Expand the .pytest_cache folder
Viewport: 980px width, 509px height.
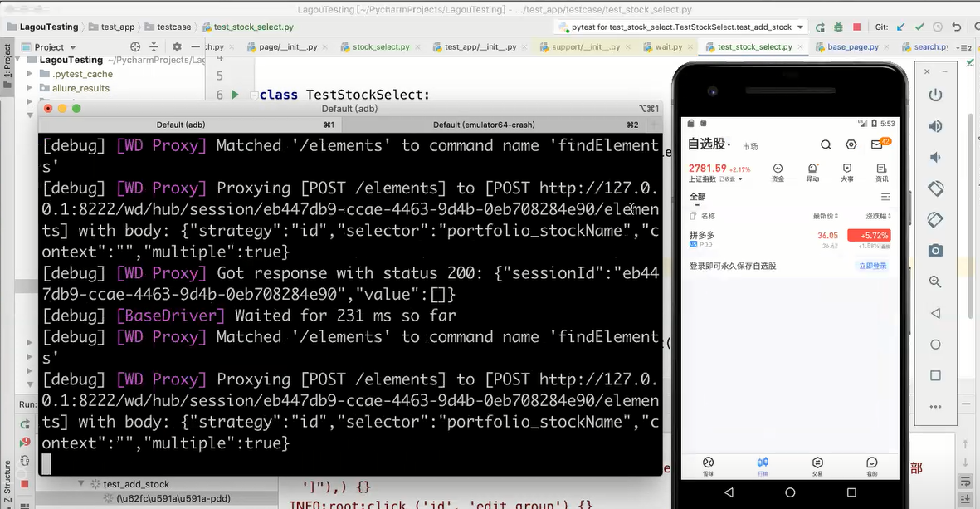29,74
